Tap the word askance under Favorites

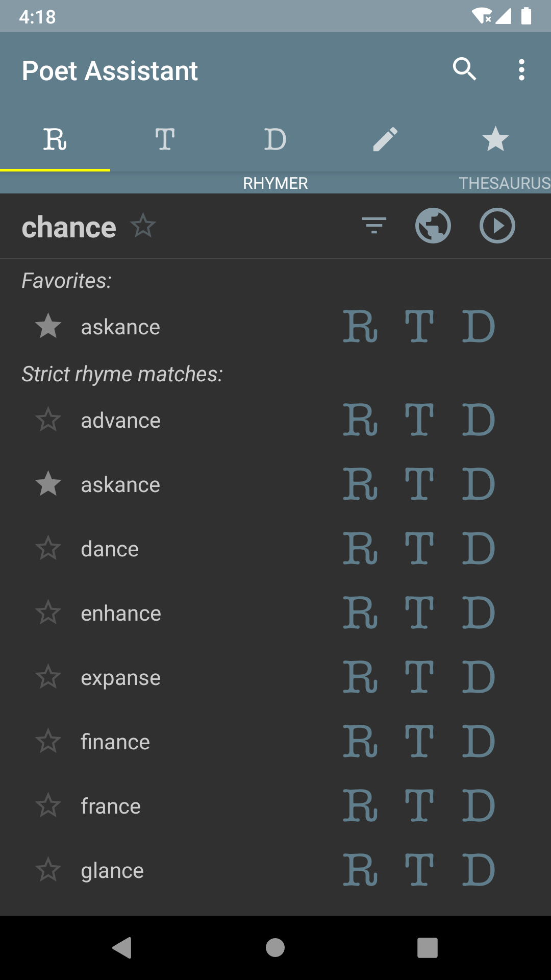[x=120, y=327]
